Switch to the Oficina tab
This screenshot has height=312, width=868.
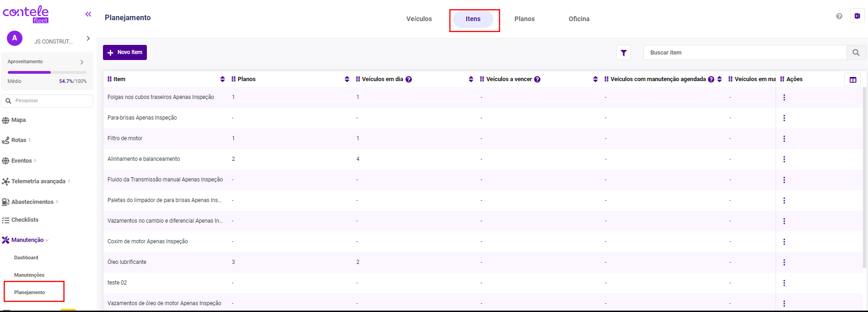(579, 19)
